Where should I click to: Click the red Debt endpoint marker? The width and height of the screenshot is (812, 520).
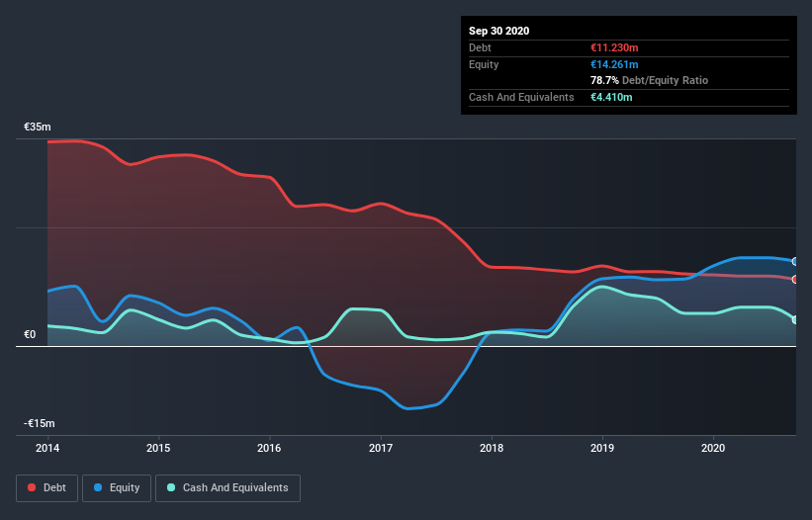(x=795, y=280)
